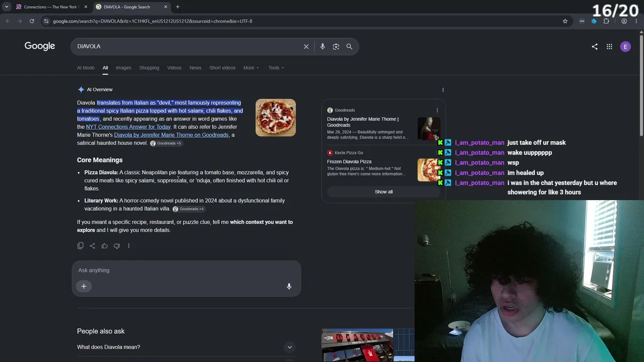
Task: Focus the Ask anything input field
Action: tap(186, 270)
